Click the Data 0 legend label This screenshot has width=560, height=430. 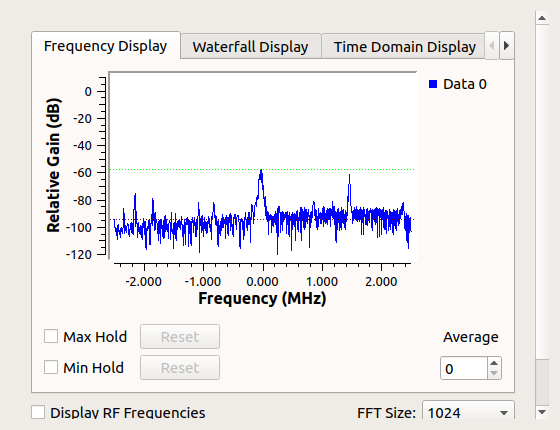(x=465, y=84)
